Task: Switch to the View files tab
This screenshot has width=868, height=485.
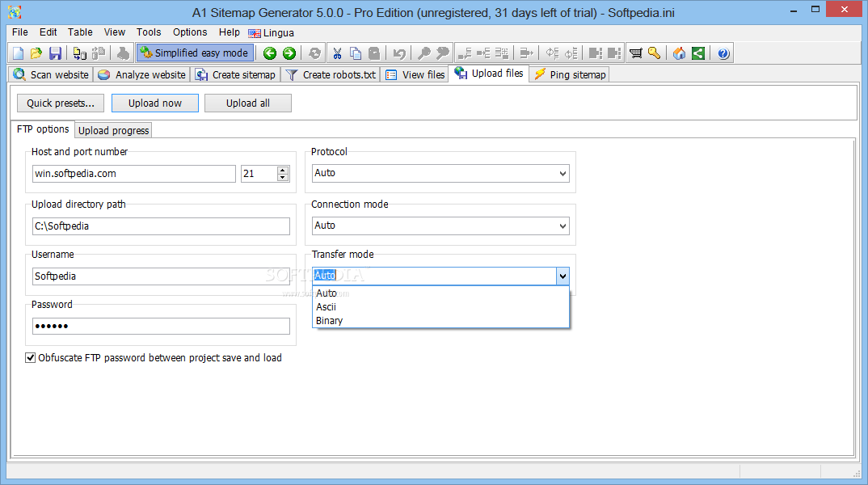Action: coord(415,74)
